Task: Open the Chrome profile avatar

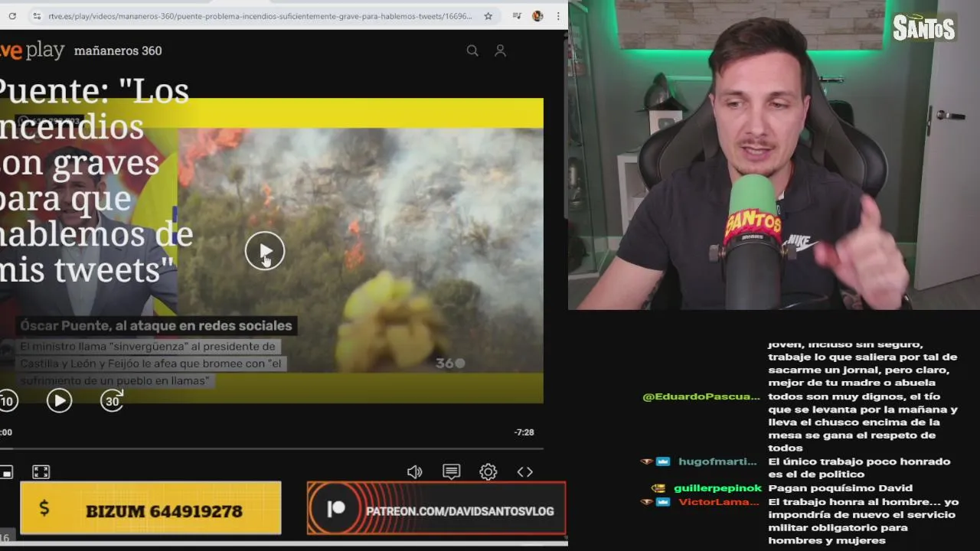Action: coord(537,15)
